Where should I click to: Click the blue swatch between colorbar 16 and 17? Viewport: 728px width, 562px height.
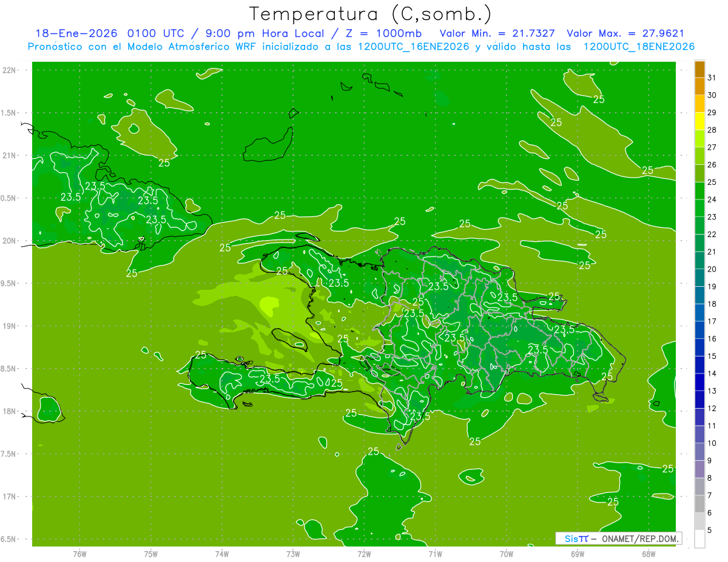pyautogui.click(x=699, y=330)
